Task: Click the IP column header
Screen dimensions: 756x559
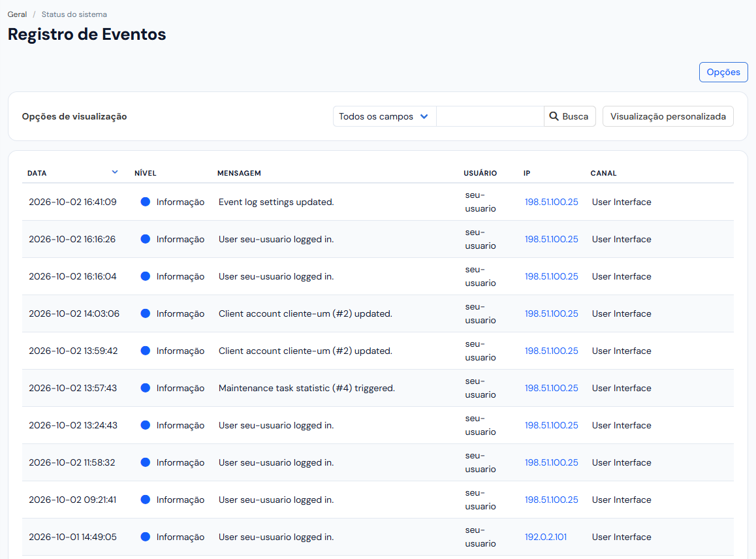Action: [x=526, y=173]
